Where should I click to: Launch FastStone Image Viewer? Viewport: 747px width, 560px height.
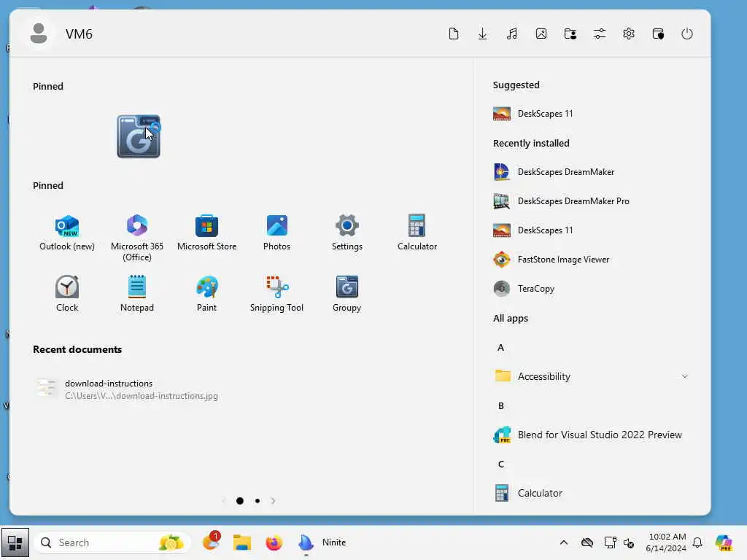[592, 260]
